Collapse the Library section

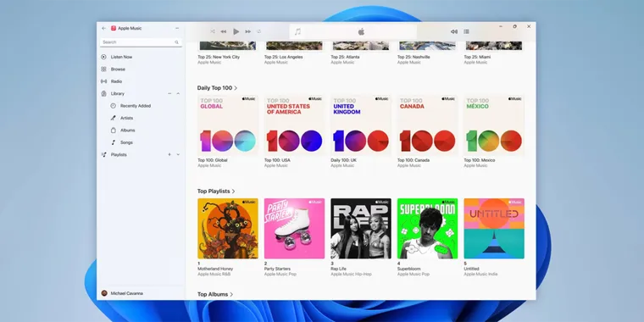coord(178,94)
